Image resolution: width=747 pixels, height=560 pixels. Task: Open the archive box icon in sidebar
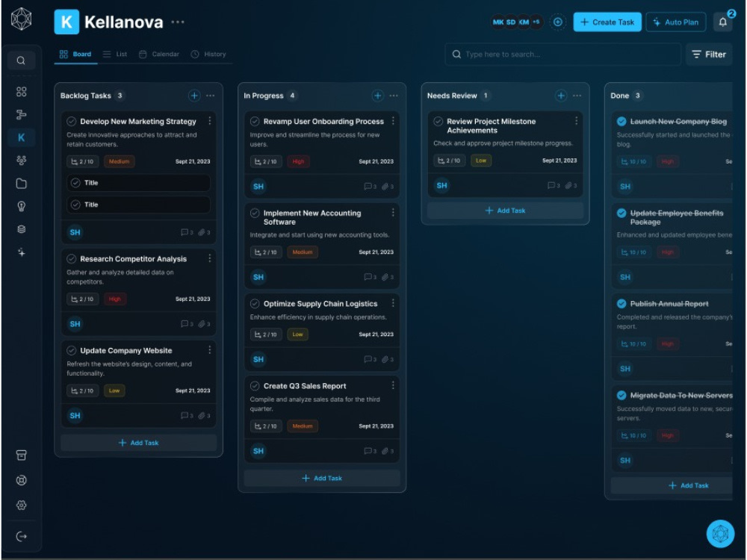click(21, 455)
